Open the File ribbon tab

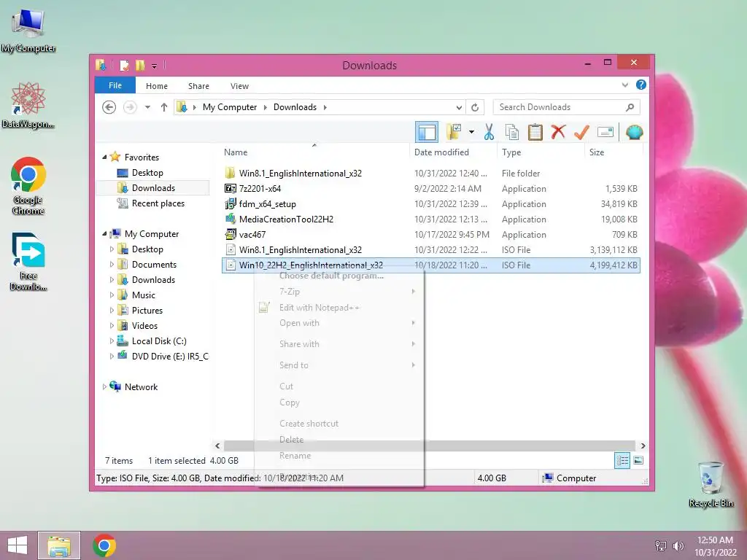(x=115, y=85)
